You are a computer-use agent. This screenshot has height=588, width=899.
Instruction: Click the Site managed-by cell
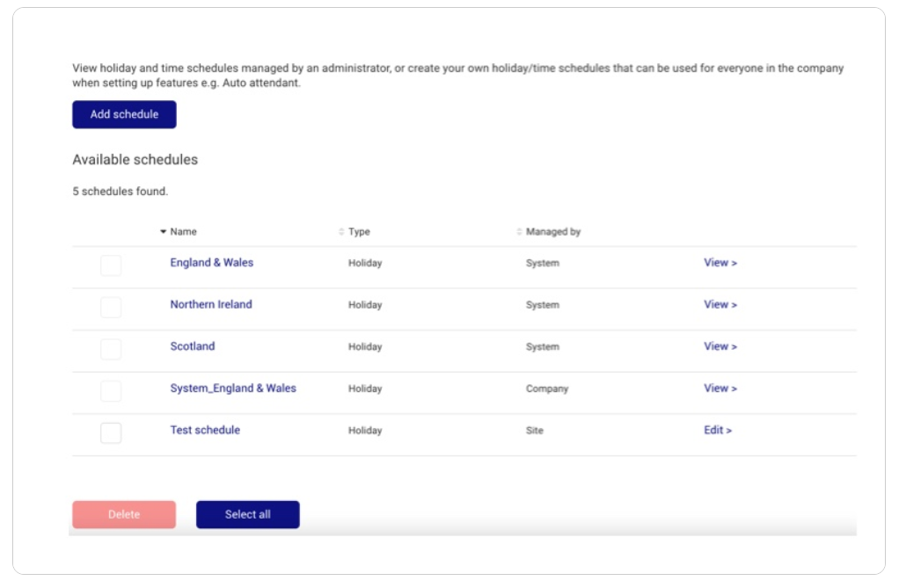[534, 431]
